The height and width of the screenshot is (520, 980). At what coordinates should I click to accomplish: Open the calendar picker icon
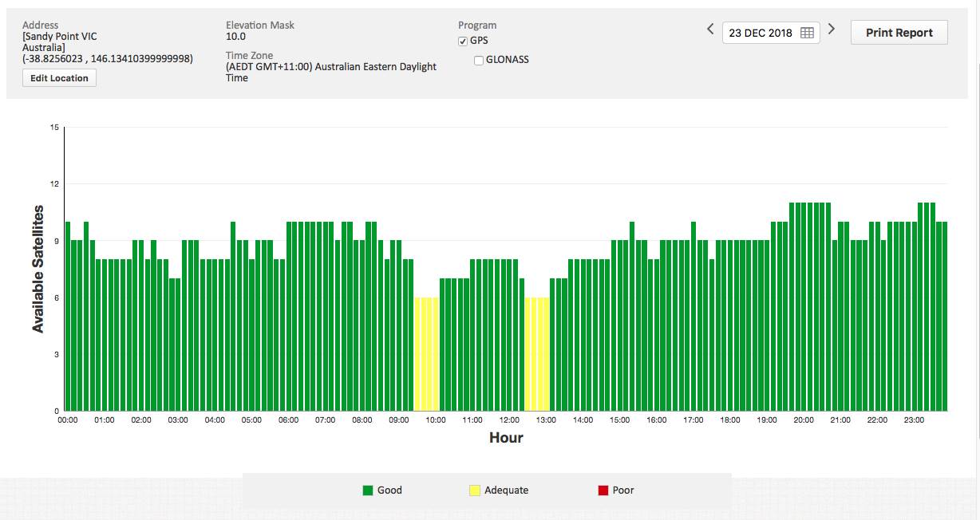pyautogui.click(x=807, y=33)
